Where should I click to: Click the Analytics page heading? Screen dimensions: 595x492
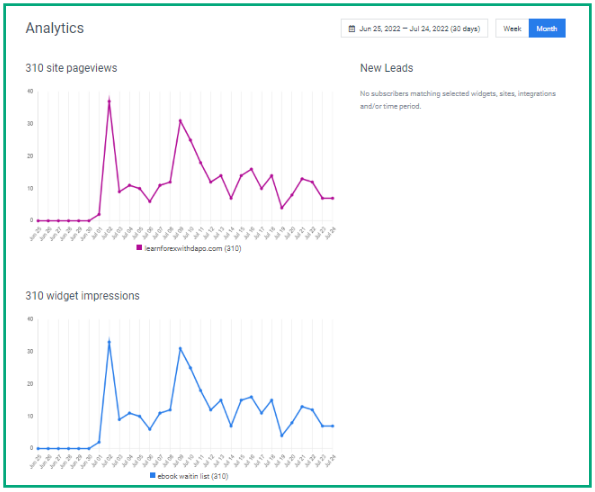pyautogui.click(x=55, y=28)
